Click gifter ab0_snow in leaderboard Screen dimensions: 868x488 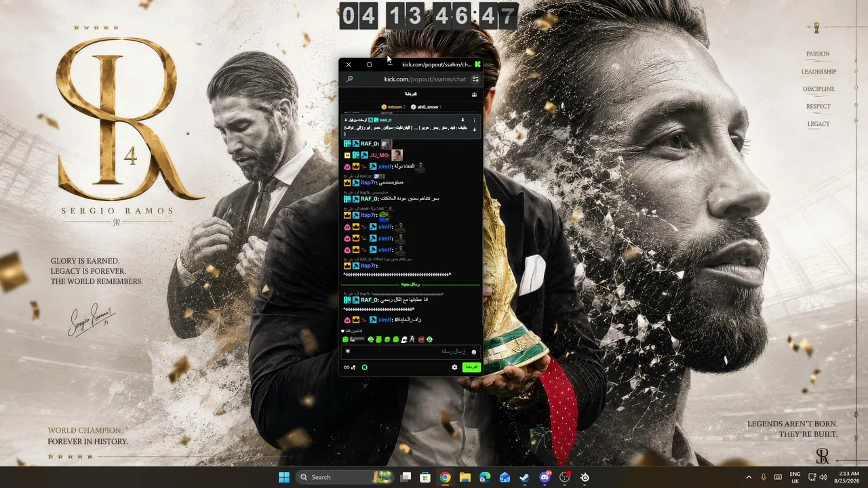click(426, 107)
